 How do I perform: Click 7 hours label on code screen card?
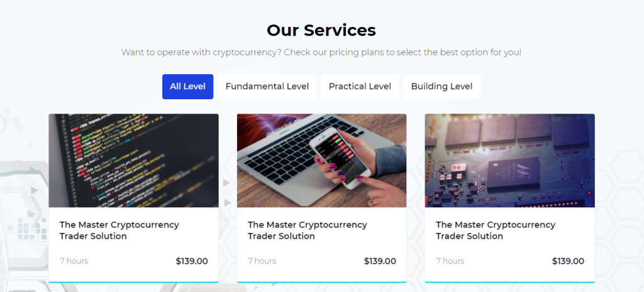click(x=74, y=261)
